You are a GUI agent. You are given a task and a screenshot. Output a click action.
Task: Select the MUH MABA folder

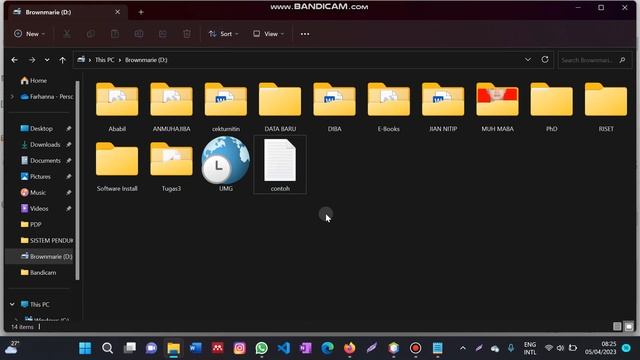click(x=497, y=107)
